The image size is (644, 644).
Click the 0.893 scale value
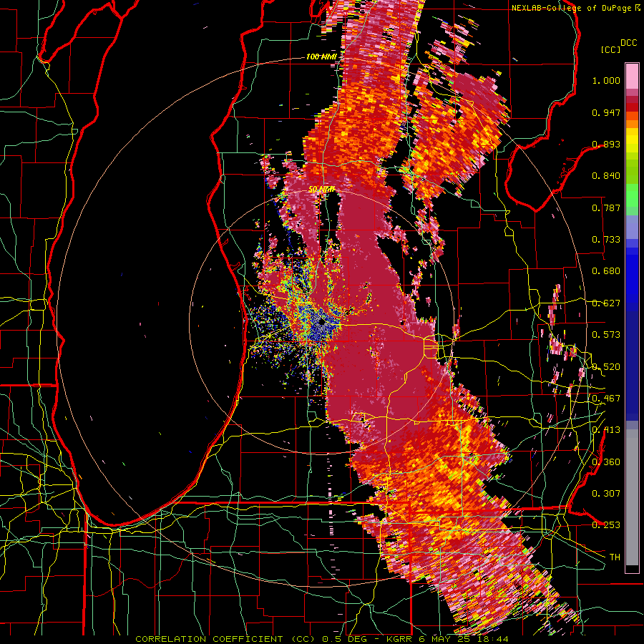pyautogui.click(x=606, y=144)
